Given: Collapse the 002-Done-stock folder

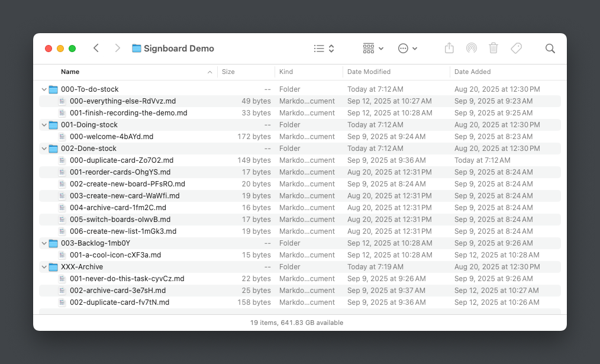Looking at the screenshot, I should pyautogui.click(x=44, y=148).
